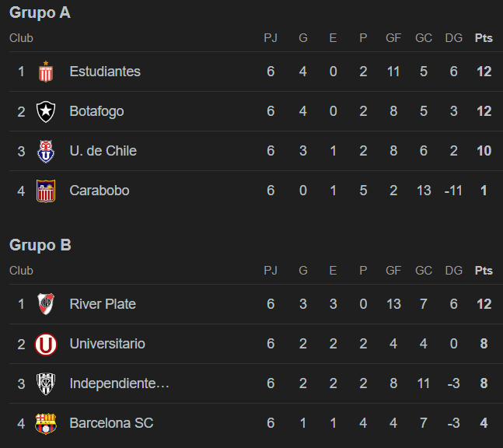Screen dimensions: 503x448
Task: Click the DG column header in Grupo B
Action: pyautogui.click(x=453, y=271)
